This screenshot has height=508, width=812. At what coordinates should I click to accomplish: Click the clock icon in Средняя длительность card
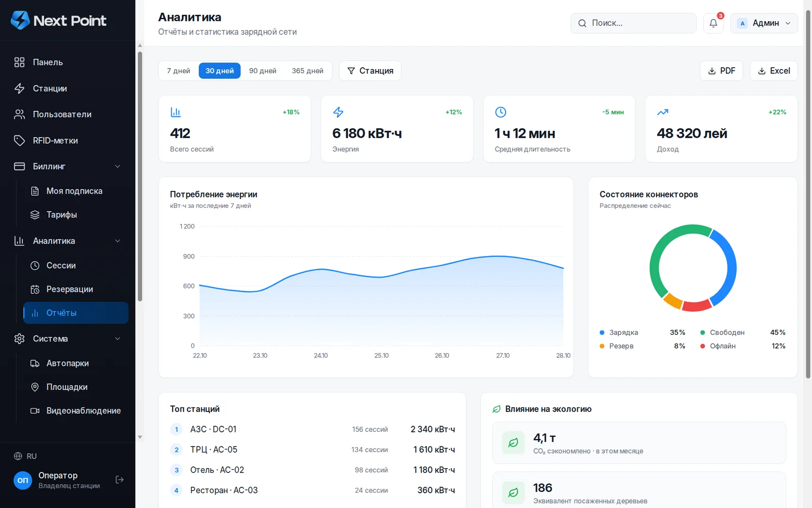[x=500, y=112]
